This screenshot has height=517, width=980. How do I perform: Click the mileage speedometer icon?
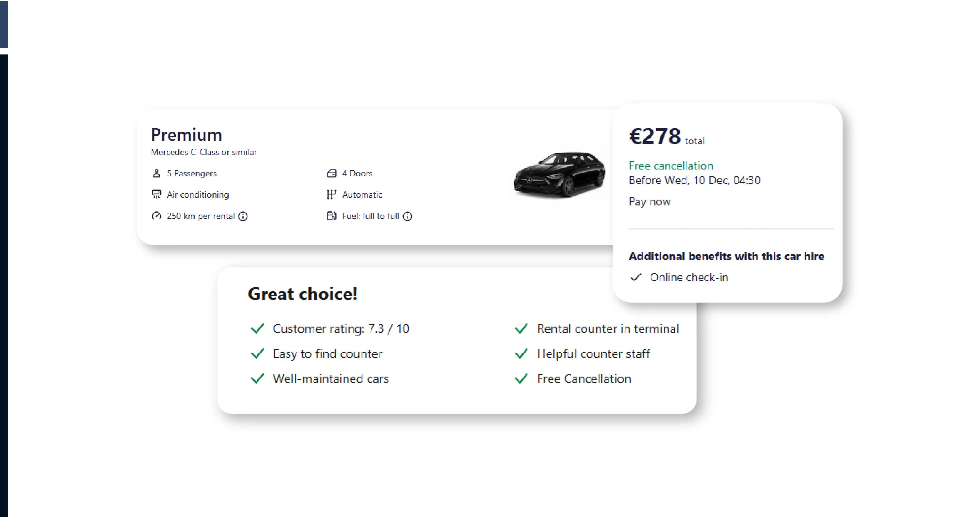pyautogui.click(x=156, y=216)
